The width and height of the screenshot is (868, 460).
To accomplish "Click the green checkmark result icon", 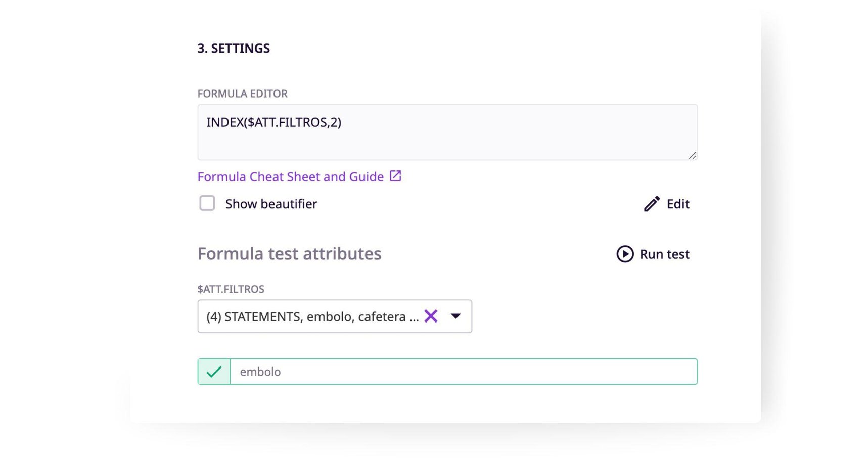I will coord(214,372).
